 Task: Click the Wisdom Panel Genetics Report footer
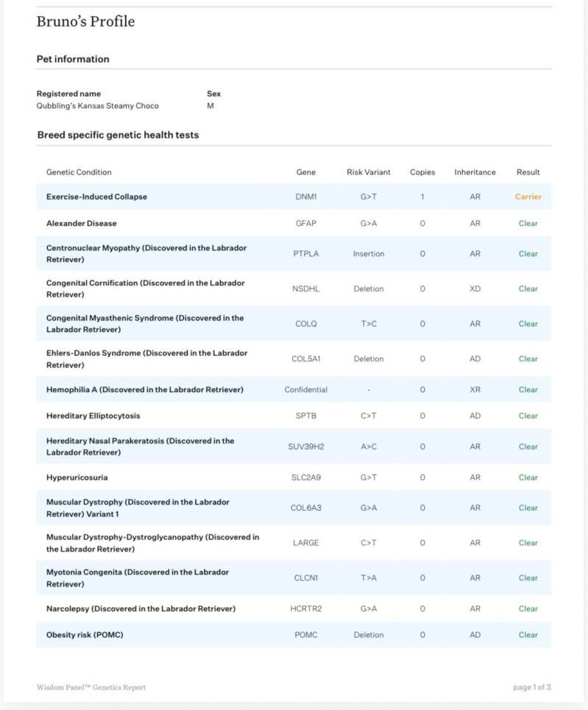point(91,687)
